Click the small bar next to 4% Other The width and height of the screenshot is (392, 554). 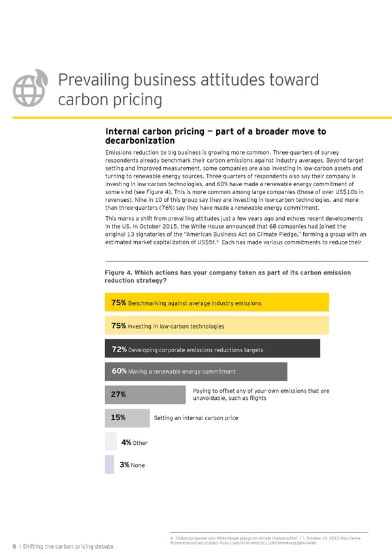point(110,442)
